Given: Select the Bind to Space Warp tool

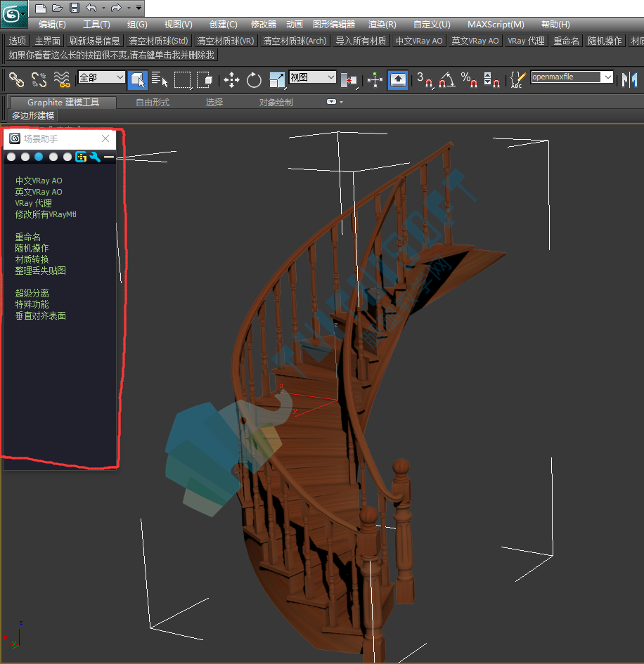Looking at the screenshot, I should [x=62, y=79].
